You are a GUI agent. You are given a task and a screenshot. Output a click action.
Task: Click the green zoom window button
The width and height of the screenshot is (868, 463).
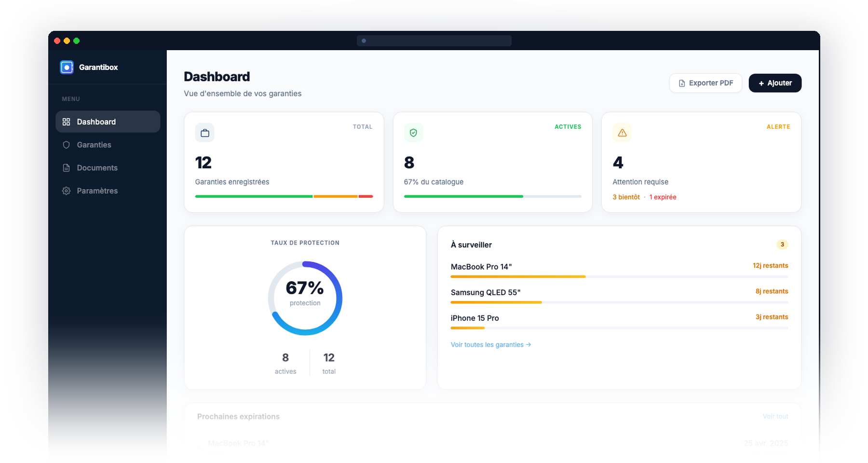[x=76, y=41]
